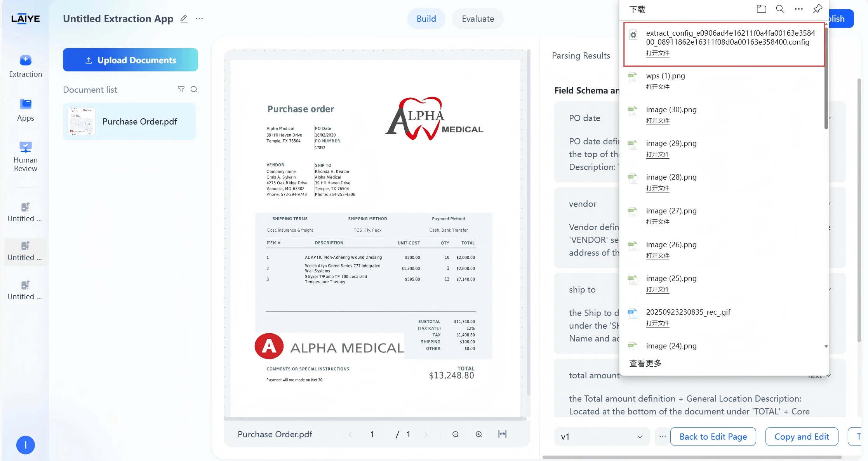Click Upload Documents button

click(130, 60)
